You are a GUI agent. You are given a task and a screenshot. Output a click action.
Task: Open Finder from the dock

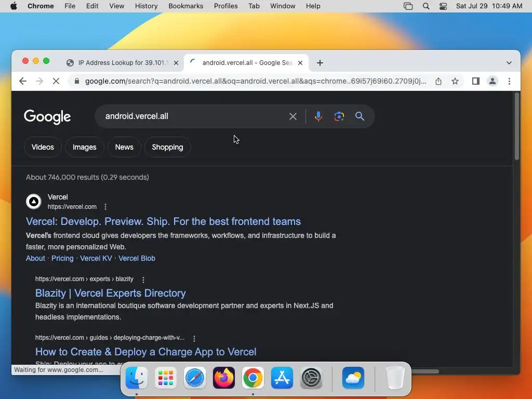point(137,378)
